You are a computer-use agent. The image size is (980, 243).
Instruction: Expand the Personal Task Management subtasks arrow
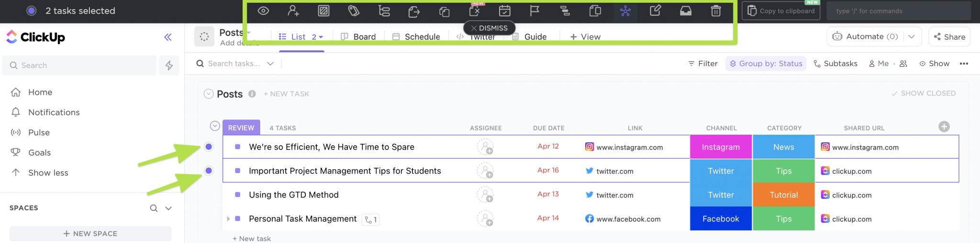coord(228,219)
